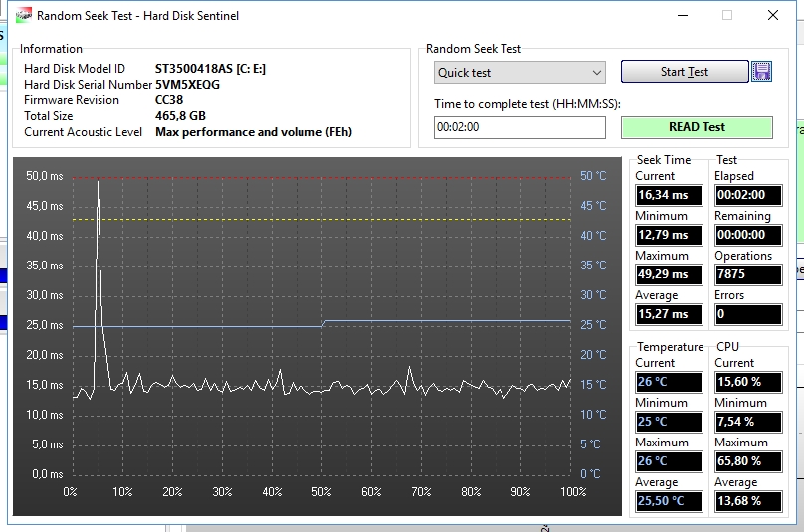Select the serial number 5VM5XEQG
Image resolution: width=804 pixels, height=532 pixels.
(x=187, y=85)
